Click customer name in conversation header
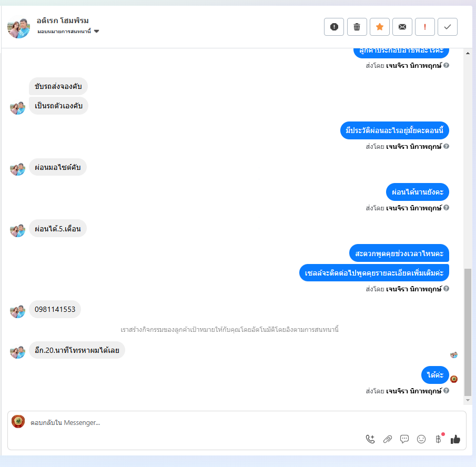This screenshot has height=467, width=476. [x=63, y=21]
